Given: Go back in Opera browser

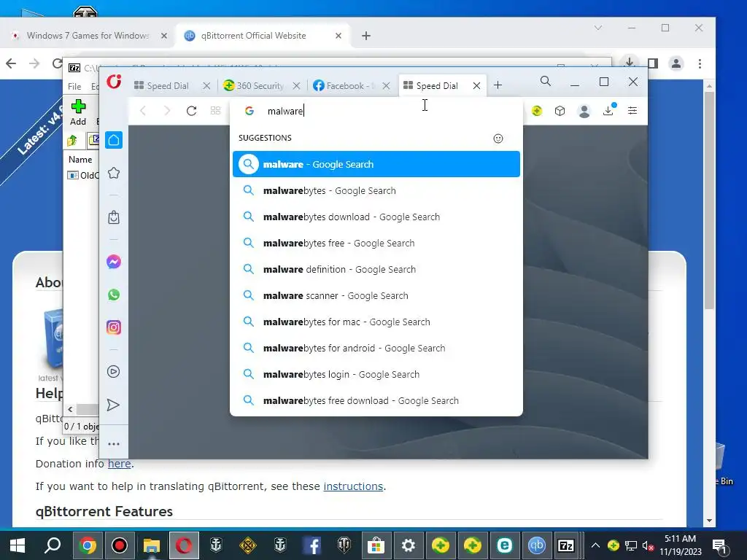Looking at the screenshot, I should coord(143,111).
